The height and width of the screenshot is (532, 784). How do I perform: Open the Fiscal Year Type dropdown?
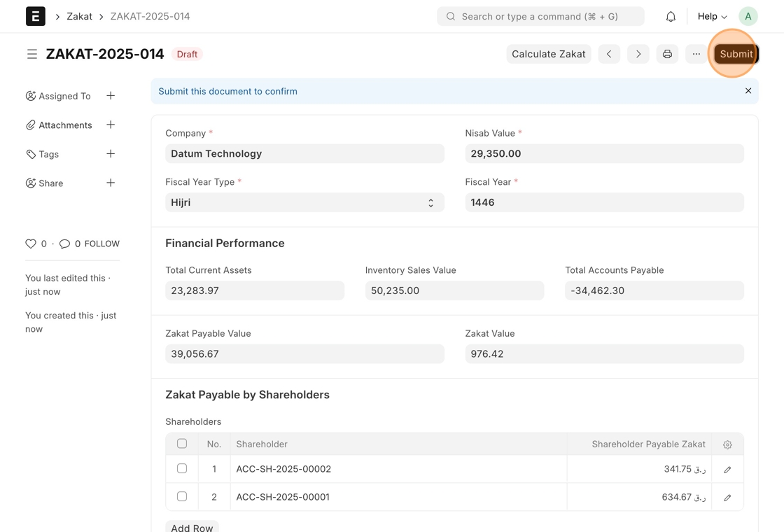pyautogui.click(x=304, y=202)
